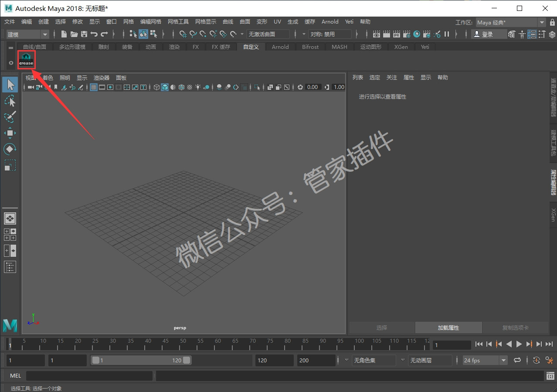Open the Script Editor
This screenshot has width=557, height=392.
(550, 376)
